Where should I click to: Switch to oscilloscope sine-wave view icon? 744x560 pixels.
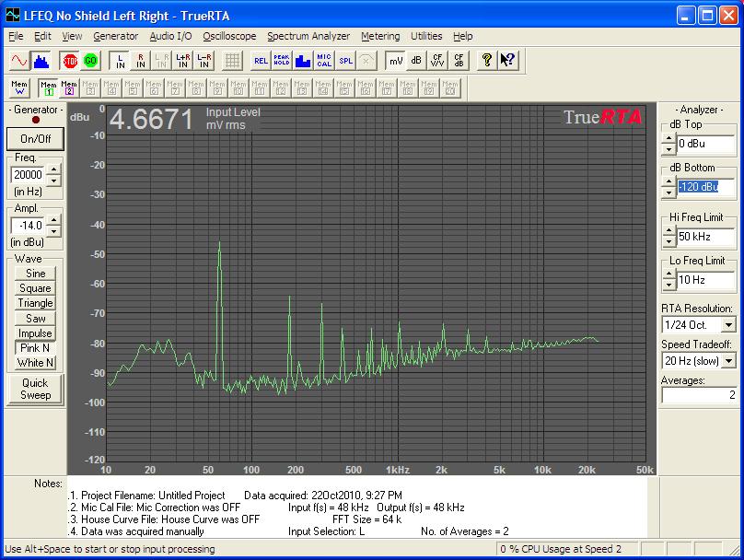pos(19,60)
